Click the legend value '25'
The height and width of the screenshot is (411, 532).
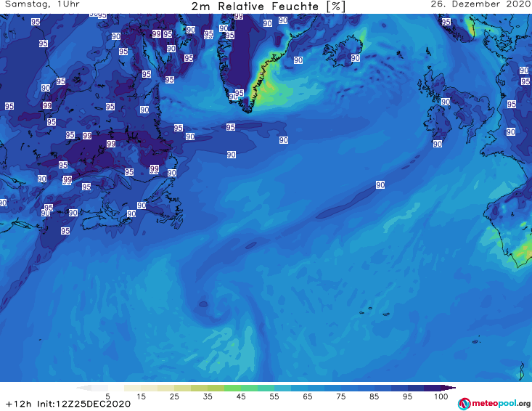(174, 396)
